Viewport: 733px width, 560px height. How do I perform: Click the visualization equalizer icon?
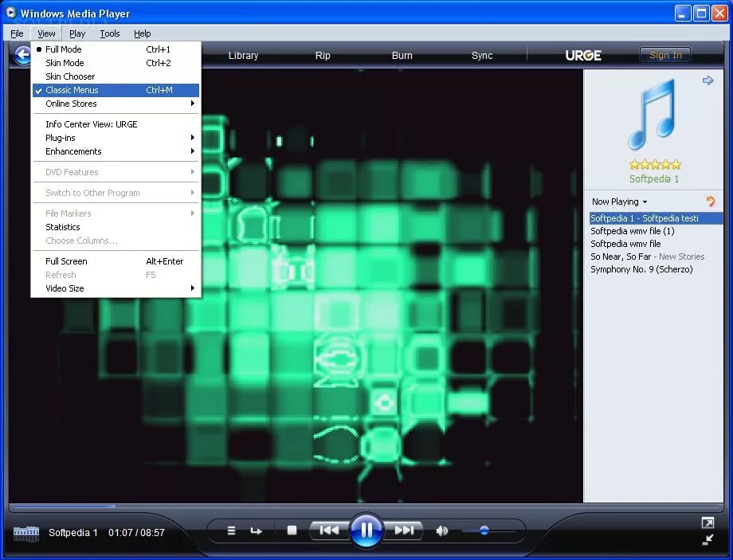26,533
